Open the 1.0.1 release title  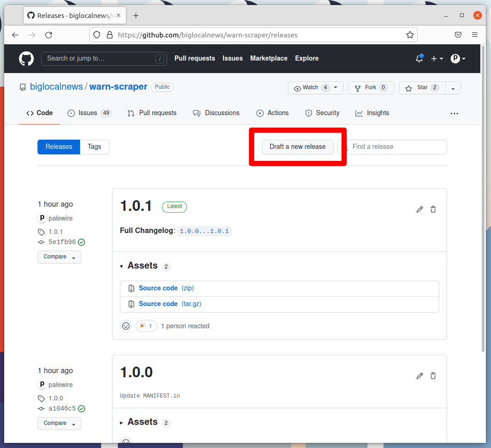pos(136,206)
